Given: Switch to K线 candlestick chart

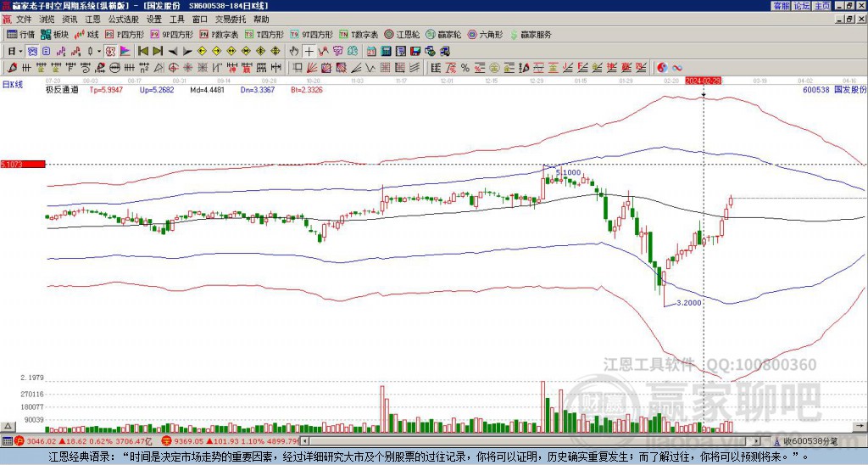Looking at the screenshot, I should click(x=86, y=34).
